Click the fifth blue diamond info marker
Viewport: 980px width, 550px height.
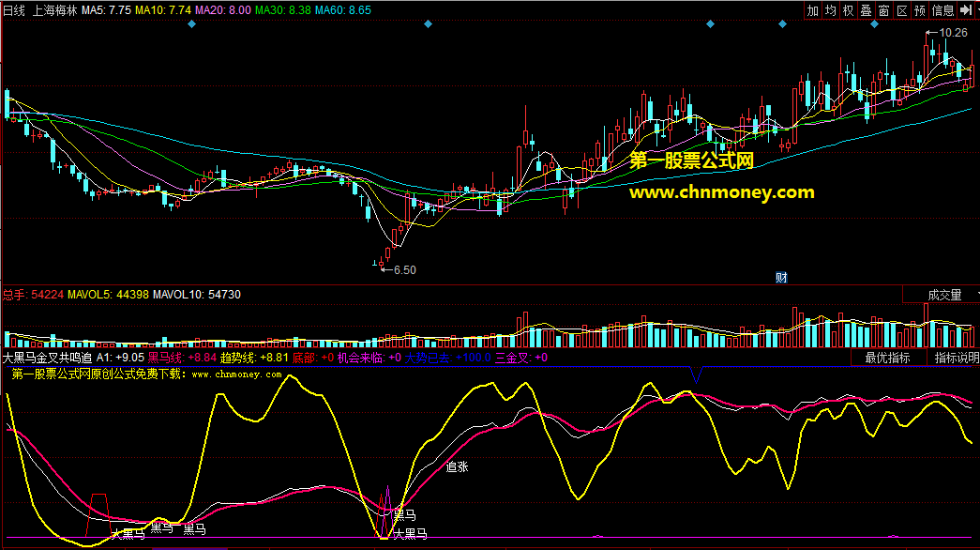pyautogui.click(x=874, y=24)
